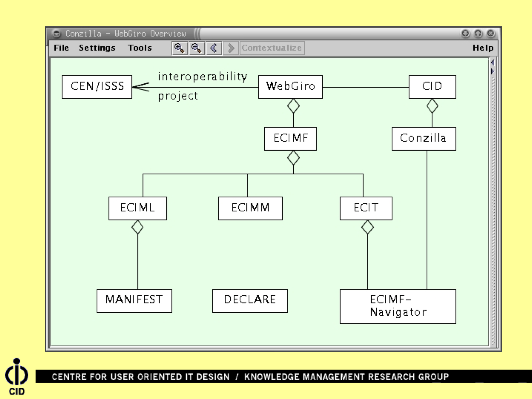
Task: Open the Help menu
Action: 483,48
